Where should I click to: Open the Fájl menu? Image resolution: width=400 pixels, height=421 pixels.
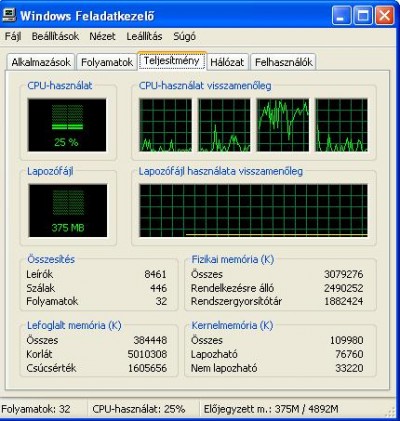click(x=13, y=36)
